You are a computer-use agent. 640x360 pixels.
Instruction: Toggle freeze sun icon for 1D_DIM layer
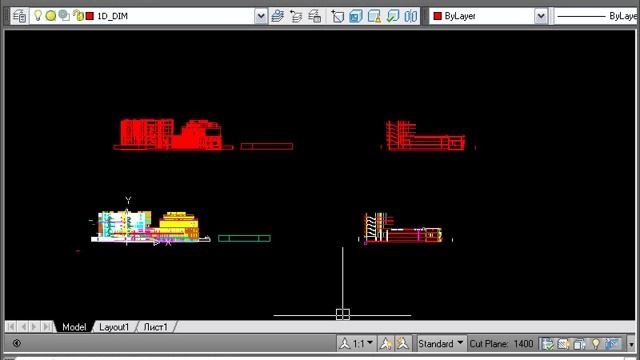(x=51, y=16)
